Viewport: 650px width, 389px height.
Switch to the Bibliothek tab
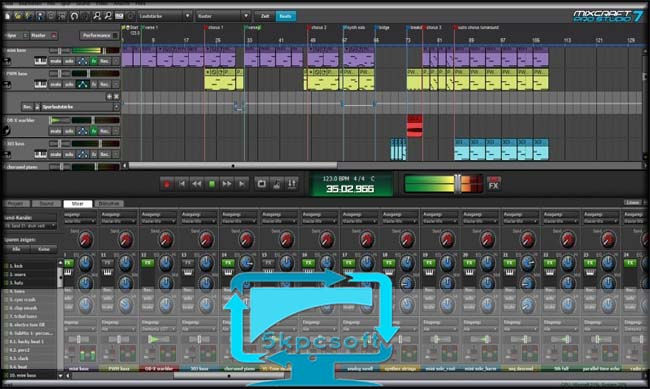[109, 204]
